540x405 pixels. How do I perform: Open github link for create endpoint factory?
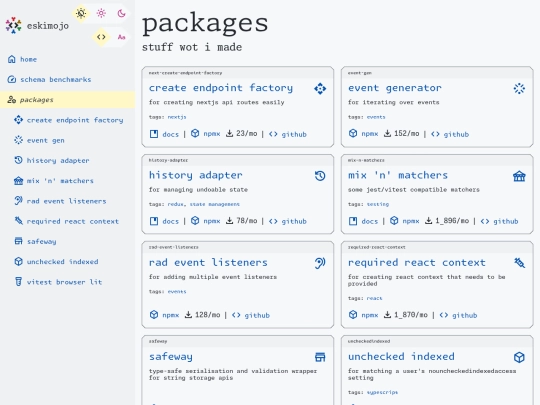288,134
